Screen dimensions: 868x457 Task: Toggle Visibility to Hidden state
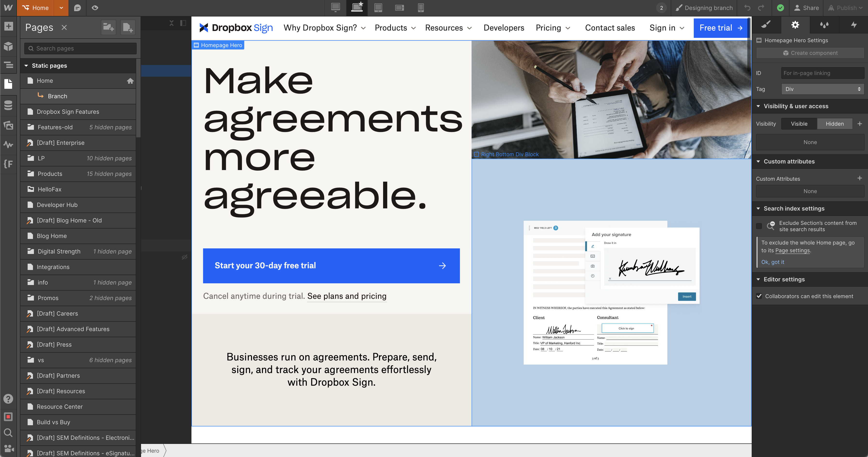[x=834, y=124]
